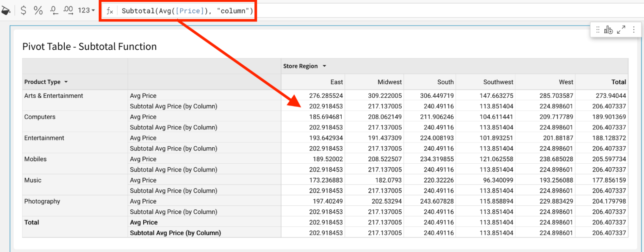Viewport: 644px width, 252px height.
Task: Select the Photography row label
Action: coord(42,201)
